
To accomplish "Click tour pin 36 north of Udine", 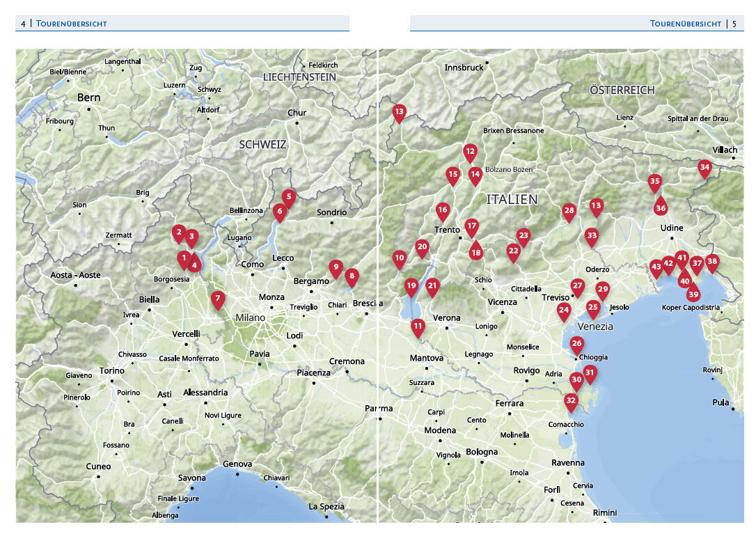I will pyautogui.click(x=661, y=207).
